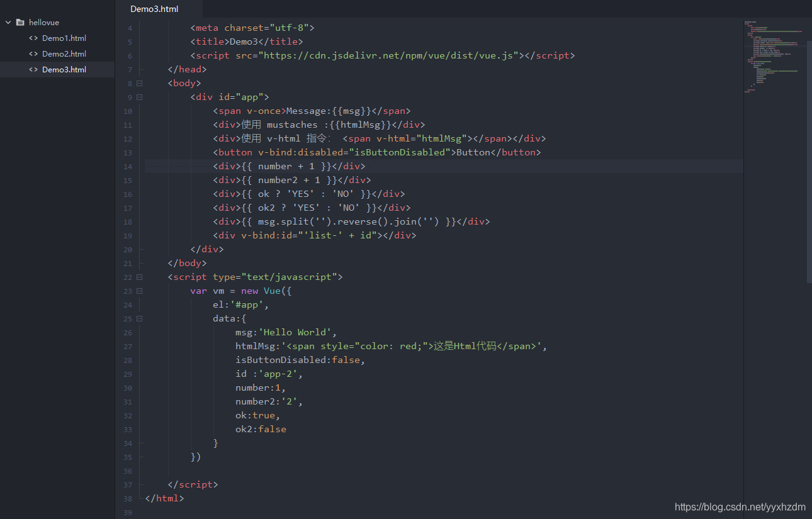Image resolution: width=812 pixels, height=519 pixels.
Task: Fold the div app block at line 9
Action: pos(139,97)
